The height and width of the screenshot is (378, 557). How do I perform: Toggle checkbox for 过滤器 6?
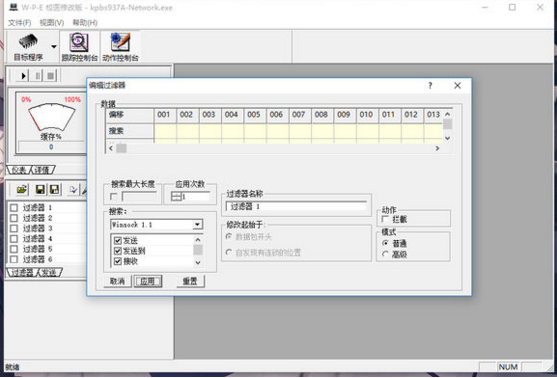14,259
